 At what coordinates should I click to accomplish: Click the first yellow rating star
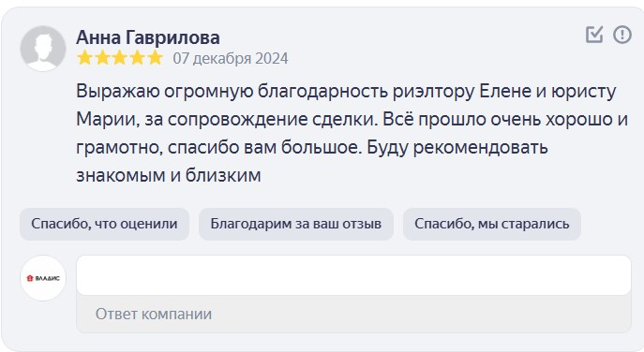pos(84,58)
